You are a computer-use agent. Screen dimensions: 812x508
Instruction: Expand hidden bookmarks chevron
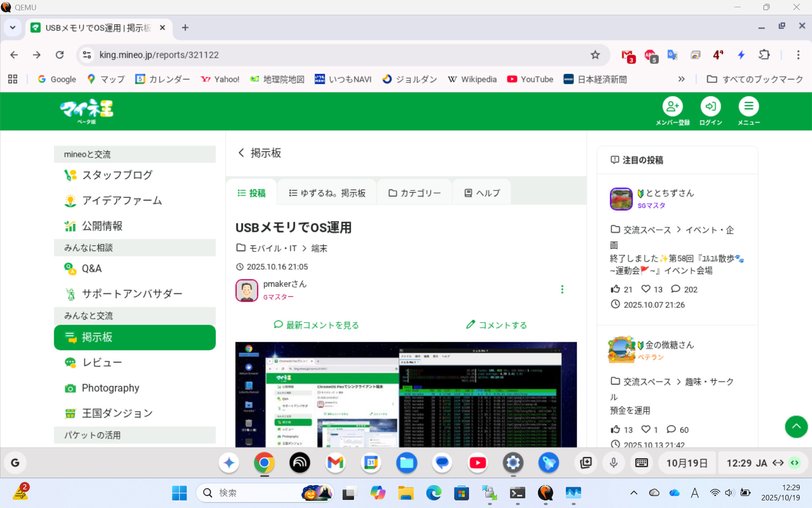tap(681, 79)
